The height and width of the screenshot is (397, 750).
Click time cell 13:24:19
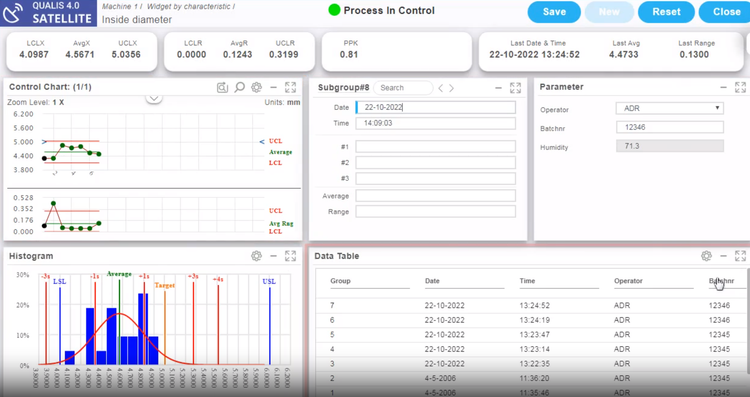(534, 320)
